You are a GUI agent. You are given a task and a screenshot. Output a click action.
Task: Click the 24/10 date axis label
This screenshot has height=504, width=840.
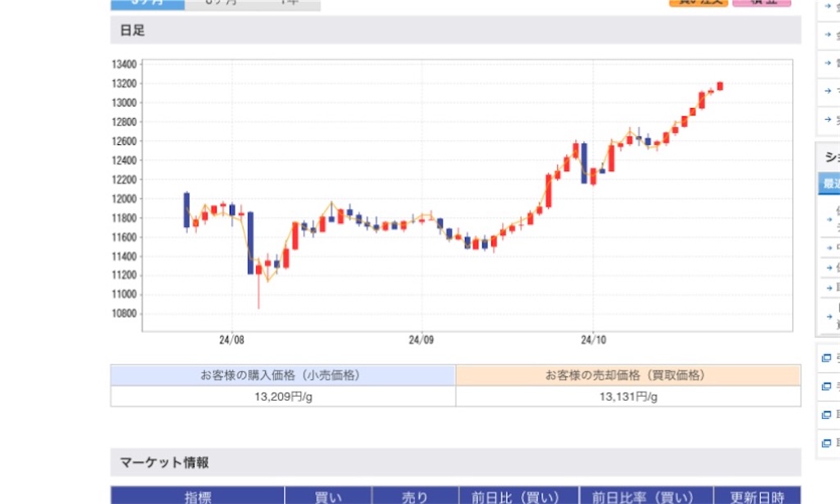(593, 340)
